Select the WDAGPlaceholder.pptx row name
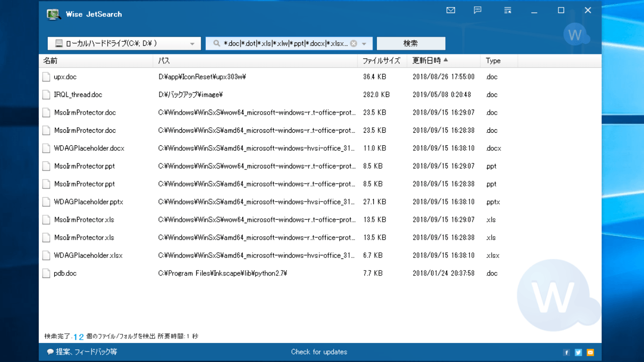The image size is (644, 362). (x=89, y=202)
